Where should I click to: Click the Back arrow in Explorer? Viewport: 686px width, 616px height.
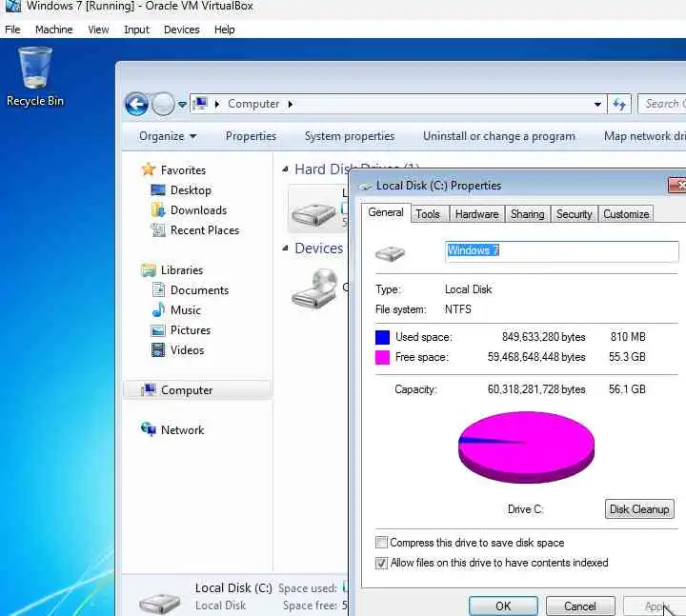tap(136, 104)
